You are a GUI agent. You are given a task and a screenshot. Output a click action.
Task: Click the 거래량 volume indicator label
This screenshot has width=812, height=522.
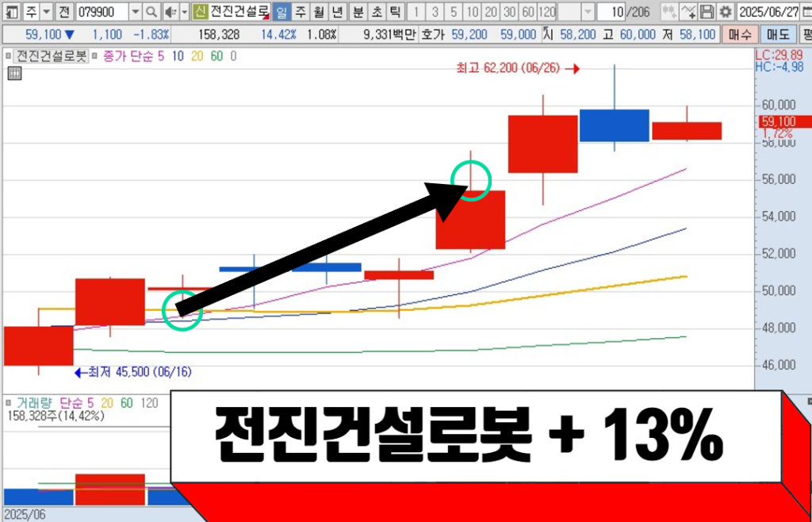34,402
